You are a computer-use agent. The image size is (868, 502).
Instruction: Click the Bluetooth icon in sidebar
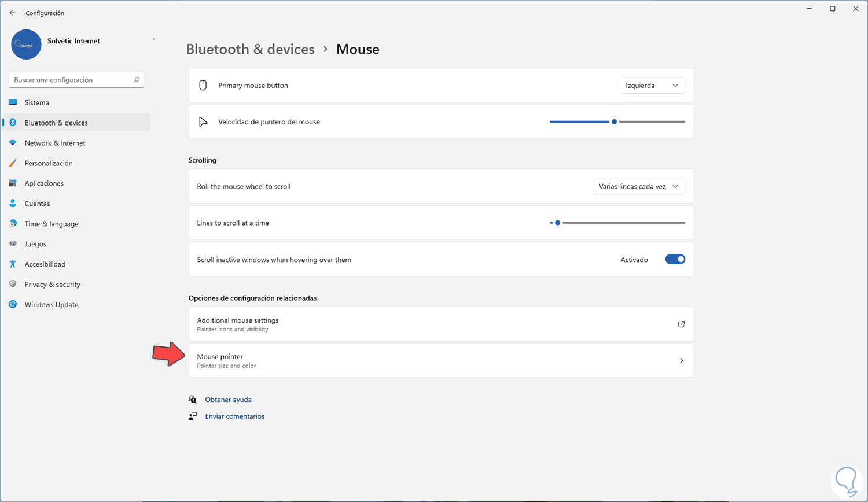coord(13,123)
